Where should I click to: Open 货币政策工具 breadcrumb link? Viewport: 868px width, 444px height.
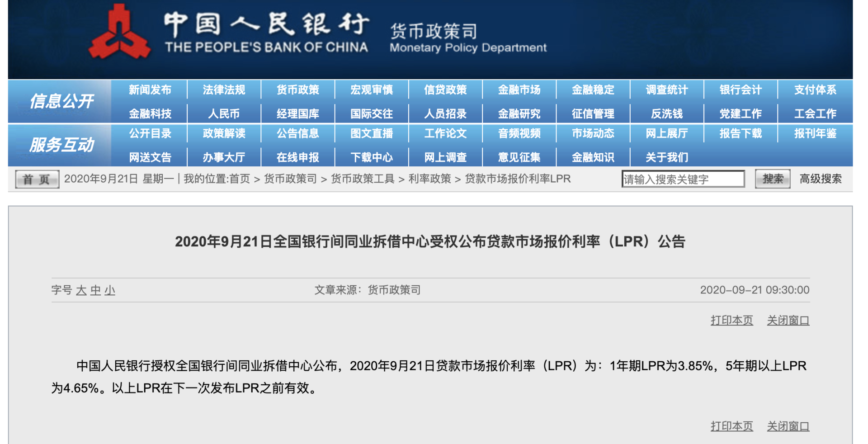pyautogui.click(x=363, y=179)
